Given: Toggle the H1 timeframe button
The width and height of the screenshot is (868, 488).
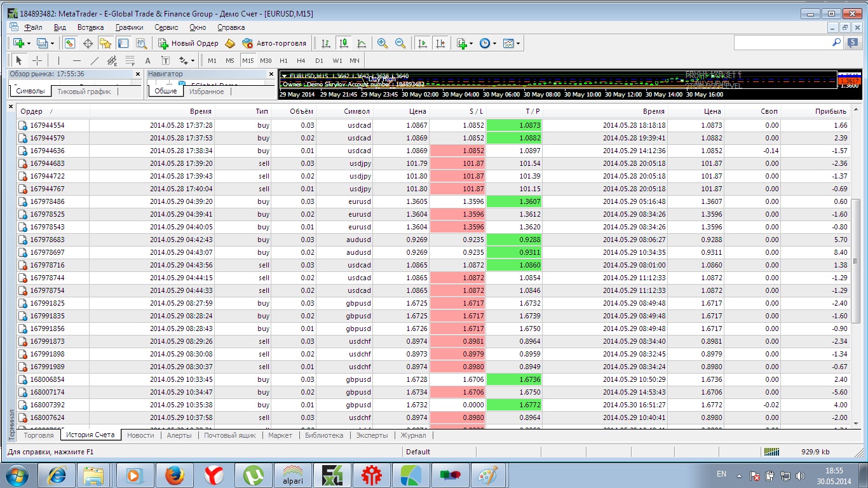Looking at the screenshot, I should click(x=283, y=60).
